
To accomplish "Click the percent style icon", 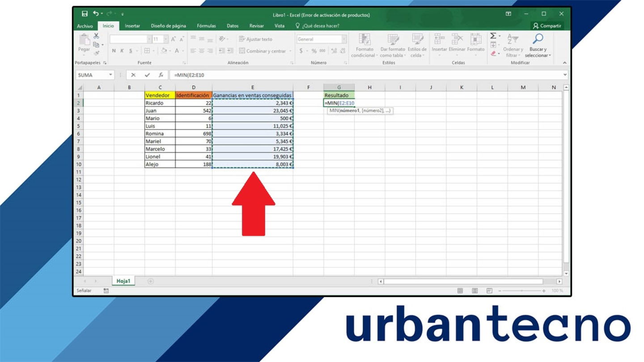I will [x=314, y=51].
